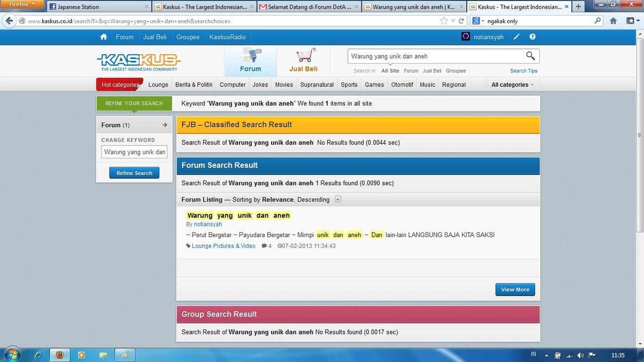
Task: Open the Lounge Pictures & Video link
Action: (x=223, y=246)
